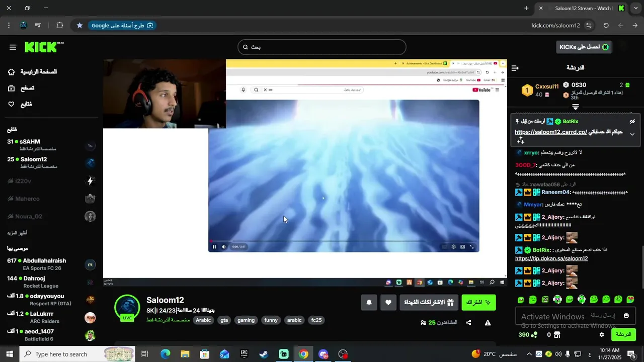Screen dimensions: 644x362
Task: Click username Raneem04 in chat
Action: 555,193
